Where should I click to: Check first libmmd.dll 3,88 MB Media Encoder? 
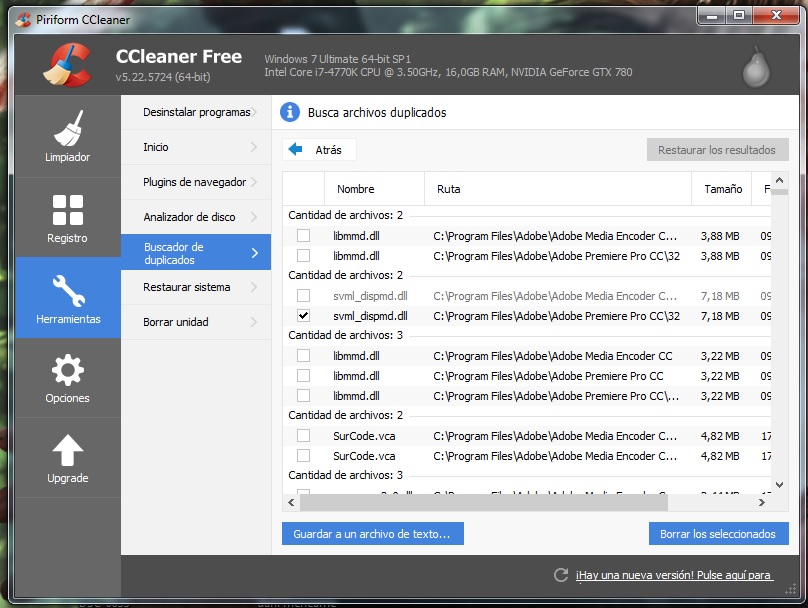(304, 235)
